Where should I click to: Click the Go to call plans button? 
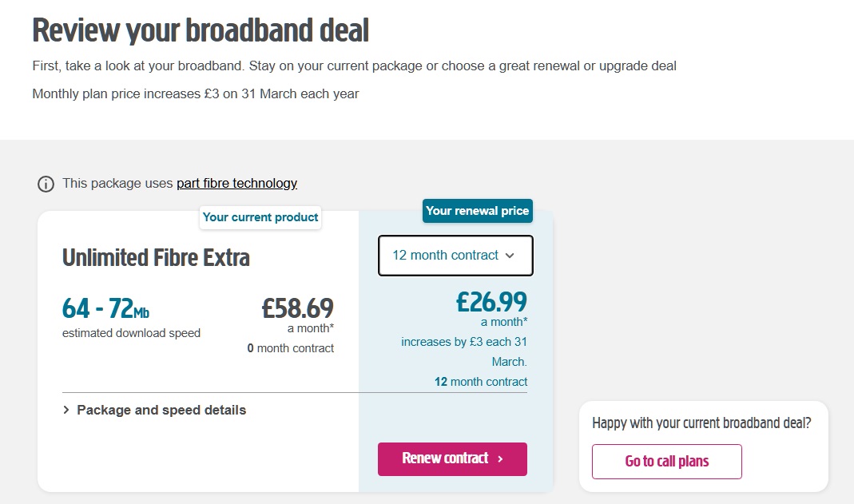click(x=666, y=462)
